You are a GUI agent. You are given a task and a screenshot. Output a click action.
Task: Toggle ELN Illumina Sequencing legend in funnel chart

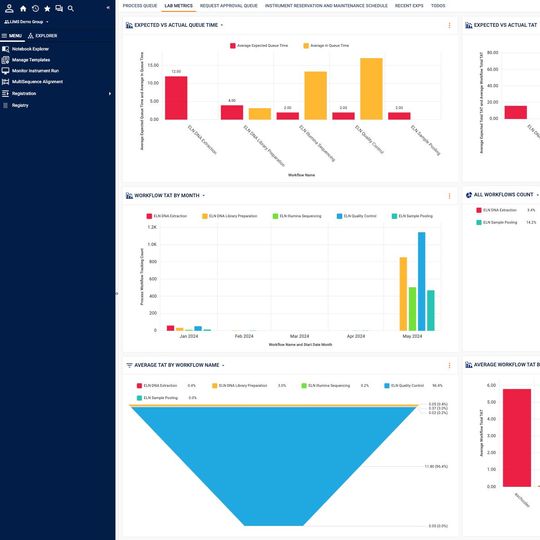click(325, 386)
